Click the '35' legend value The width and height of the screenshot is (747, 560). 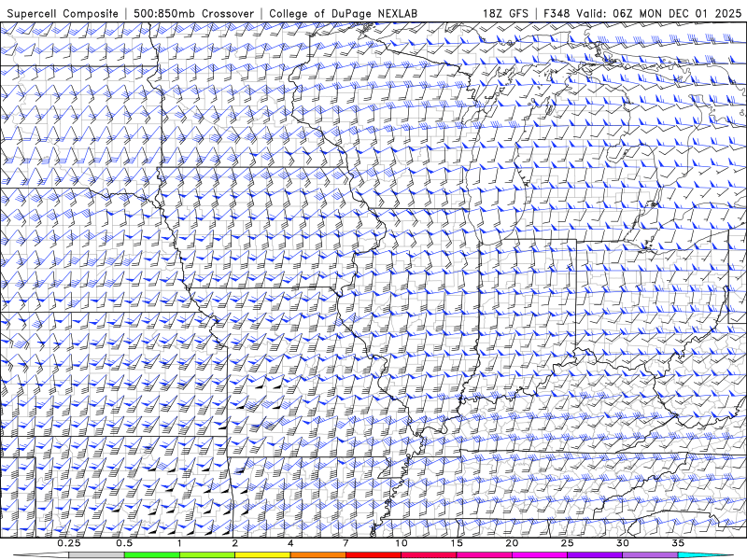point(679,543)
